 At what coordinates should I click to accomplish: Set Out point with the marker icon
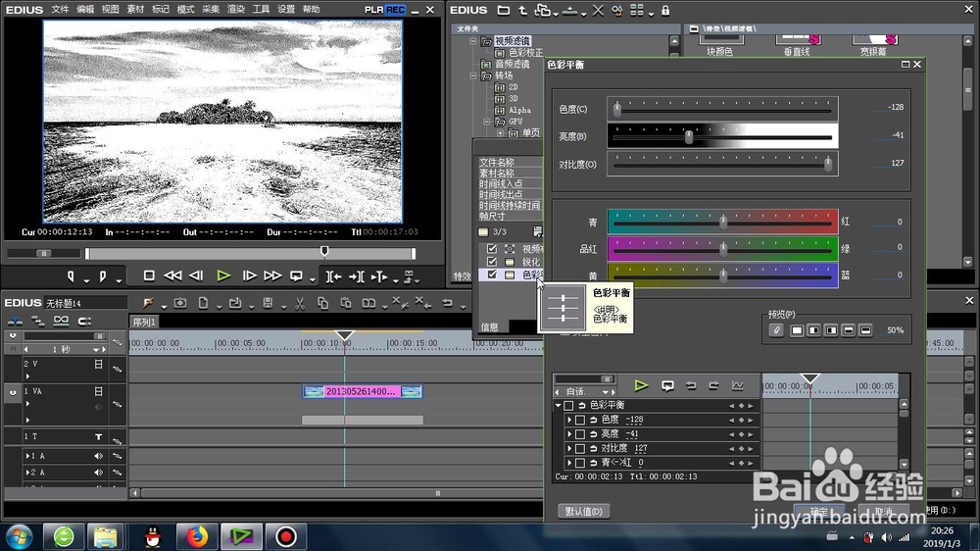[103, 275]
